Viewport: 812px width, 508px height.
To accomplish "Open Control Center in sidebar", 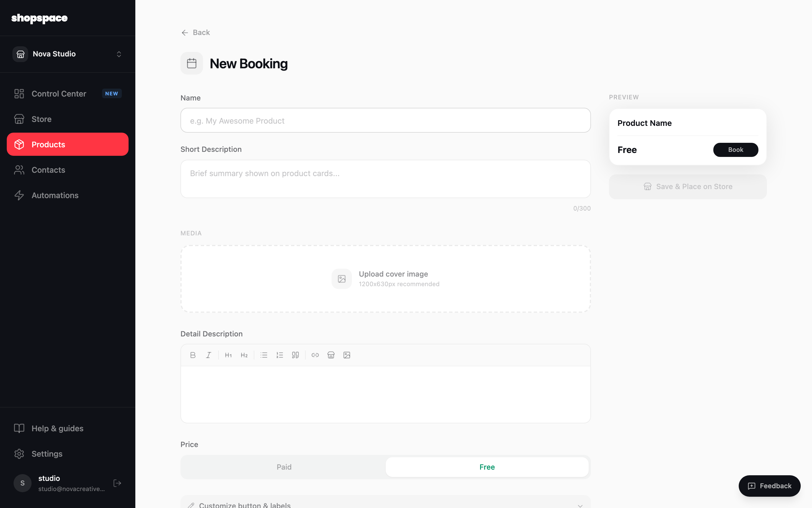I will point(67,94).
